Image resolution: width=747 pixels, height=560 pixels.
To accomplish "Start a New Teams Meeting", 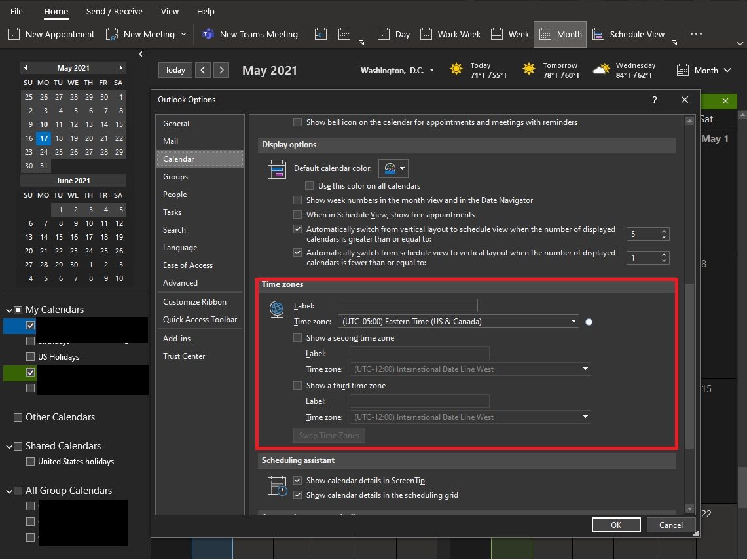I will (x=249, y=34).
